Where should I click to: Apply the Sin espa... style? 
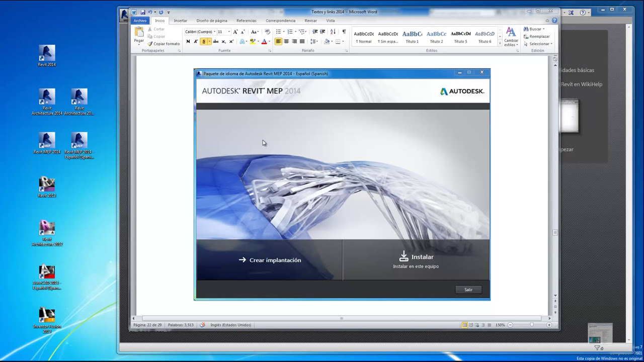(388, 37)
